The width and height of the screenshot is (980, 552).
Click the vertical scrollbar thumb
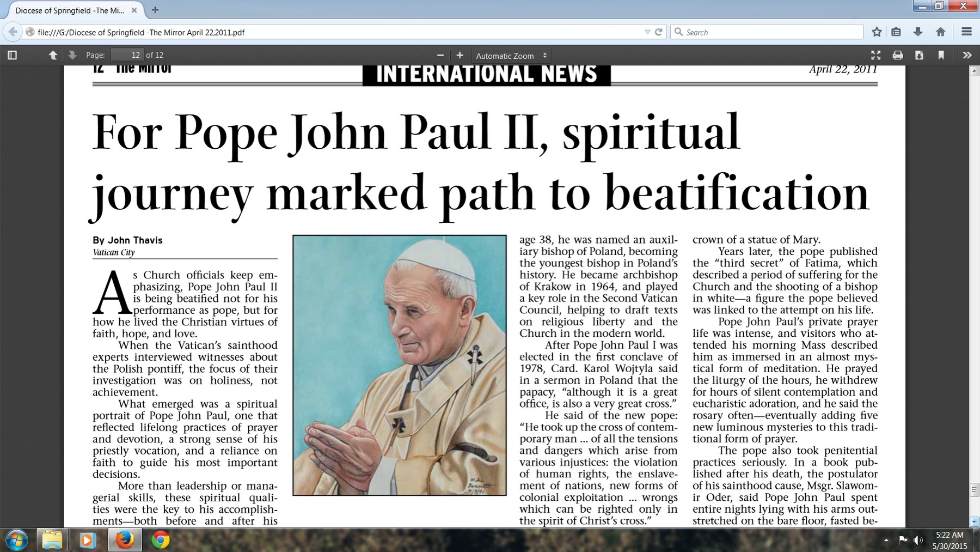coord(975,489)
